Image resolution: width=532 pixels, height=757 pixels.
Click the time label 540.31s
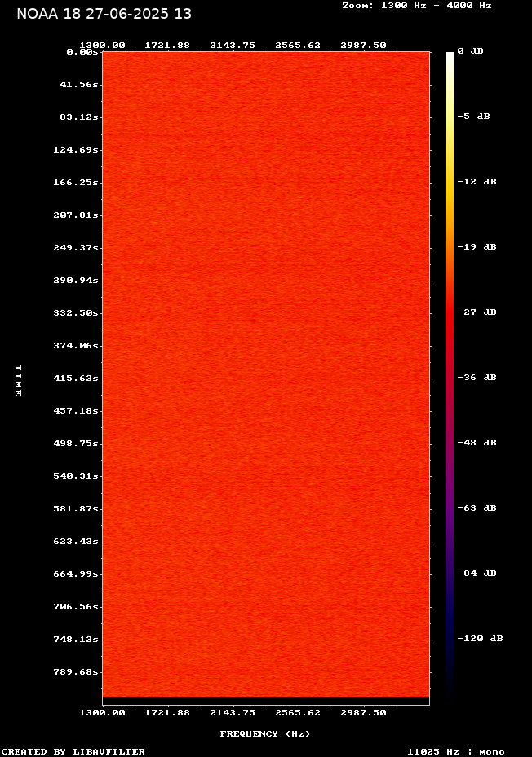[76, 476]
